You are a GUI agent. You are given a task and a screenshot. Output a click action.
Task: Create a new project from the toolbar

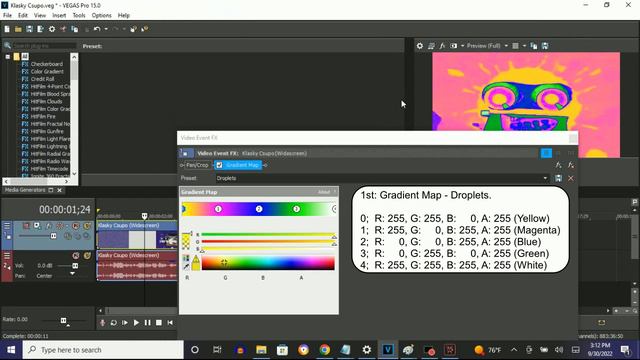pyautogui.click(x=7, y=29)
